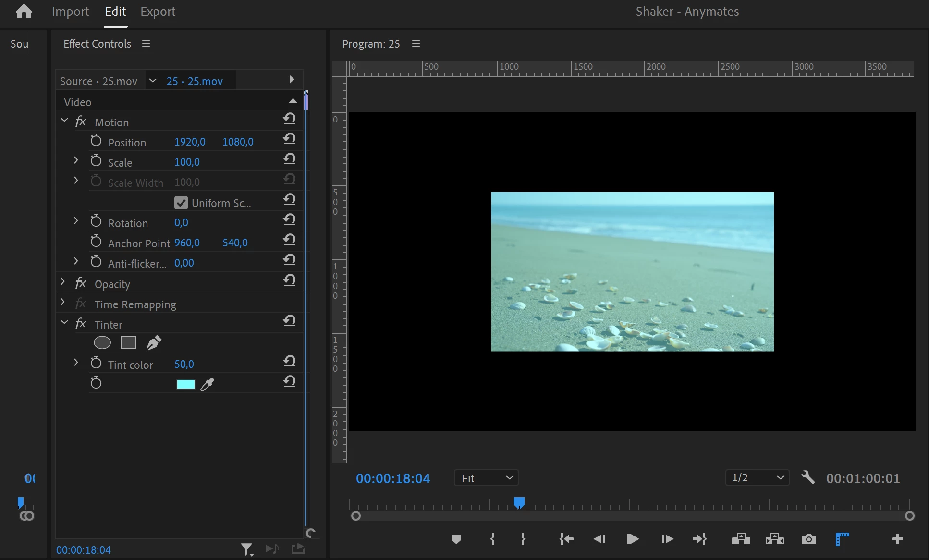The height and width of the screenshot is (560, 929).
Task: Uncheck the Uniform Scale checkbox
Action: [x=181, y=203]
